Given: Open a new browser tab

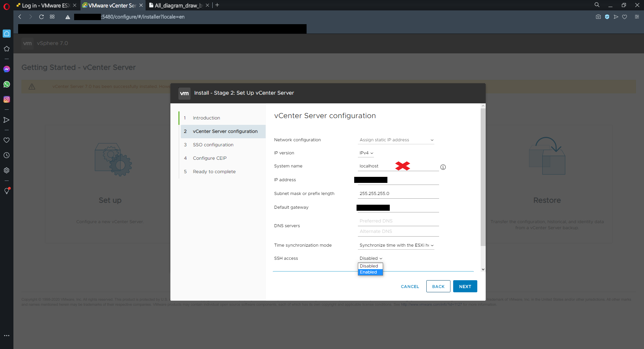Looking at the screenshot, I should click(217, 5).
